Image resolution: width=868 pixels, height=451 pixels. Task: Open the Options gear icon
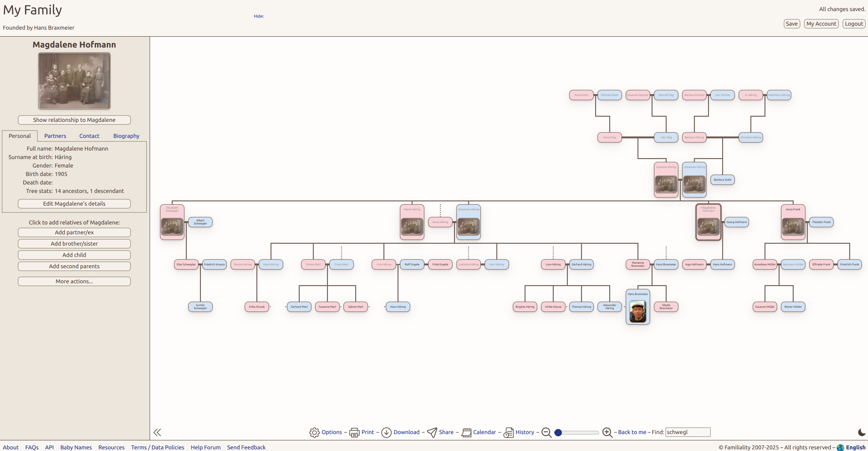[314, 432]
